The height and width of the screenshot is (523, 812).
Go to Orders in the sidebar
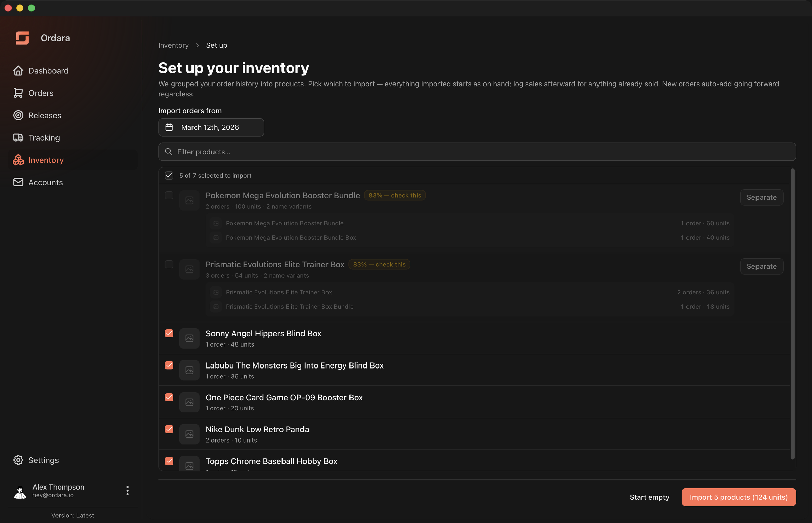pos(73,93)
